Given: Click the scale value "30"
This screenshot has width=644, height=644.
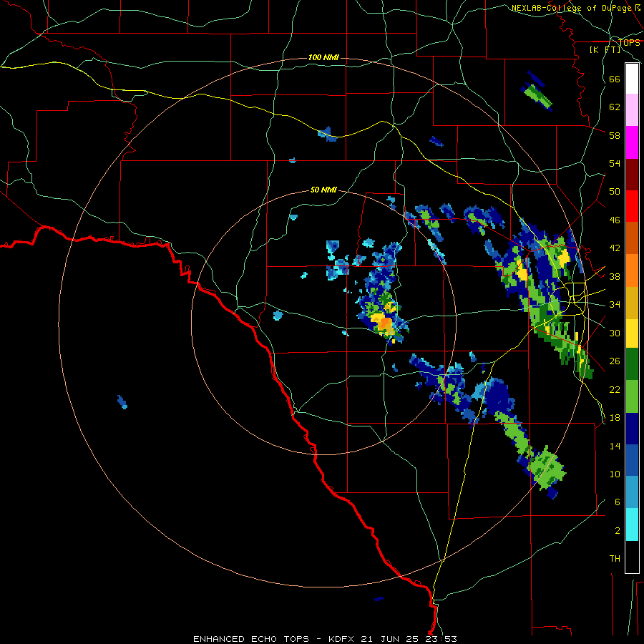Looking at the screenshot, I should pos(615,333).
